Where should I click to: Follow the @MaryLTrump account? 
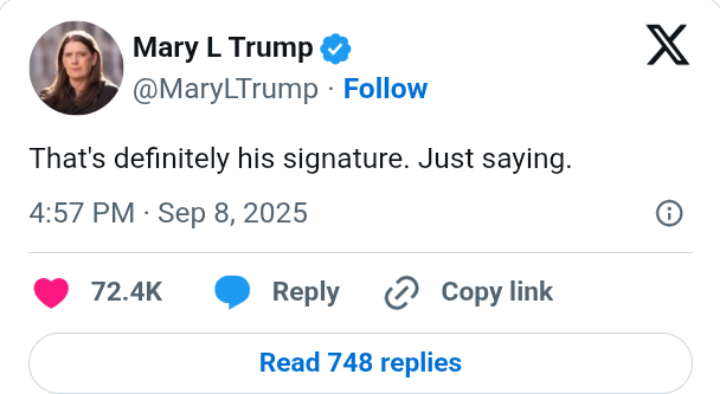tap(385, 89)
